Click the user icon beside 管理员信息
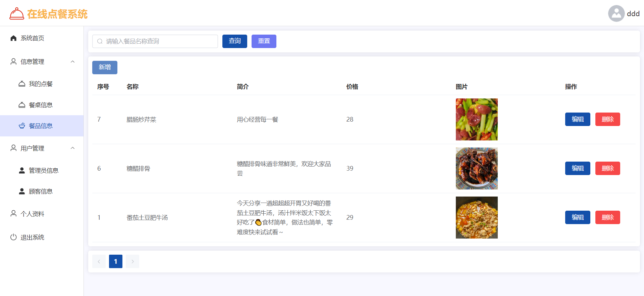Screen dimensions: 644x296 (x=22, y=170)
